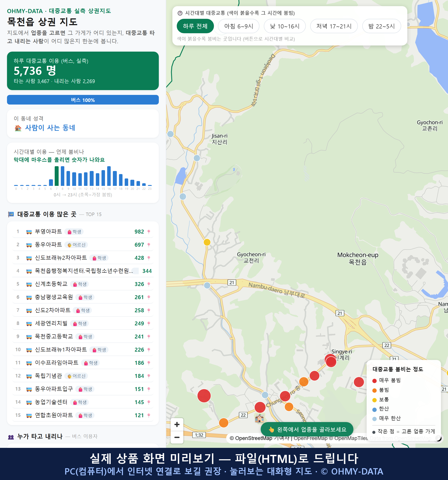Screen dimensions: 448x480
Task: Zoom in on the map
Action: click(x=177, y=424)
